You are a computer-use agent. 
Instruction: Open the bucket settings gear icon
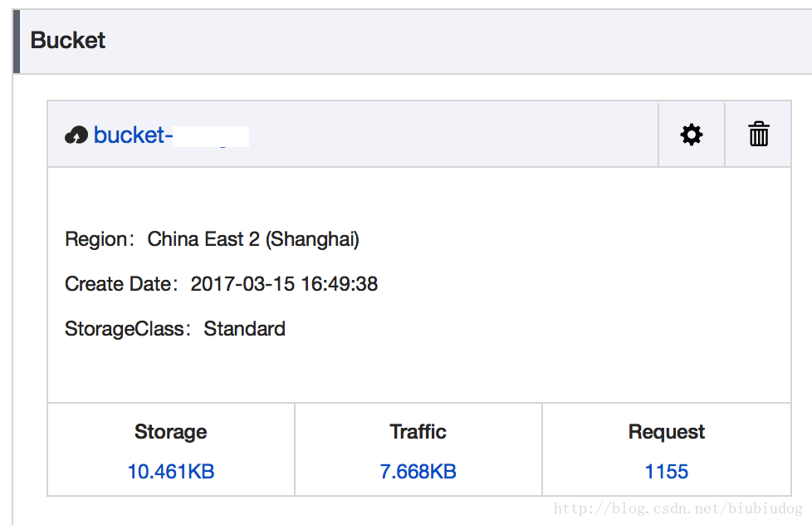point(692,135)
